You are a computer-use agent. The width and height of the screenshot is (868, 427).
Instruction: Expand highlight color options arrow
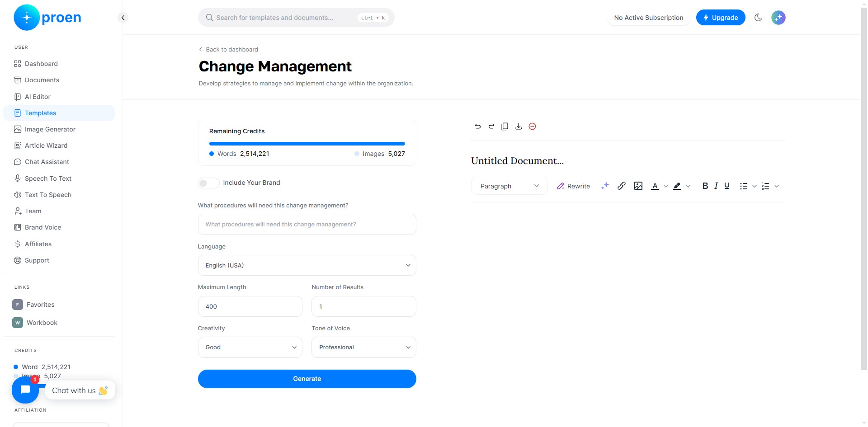[688, 186]
